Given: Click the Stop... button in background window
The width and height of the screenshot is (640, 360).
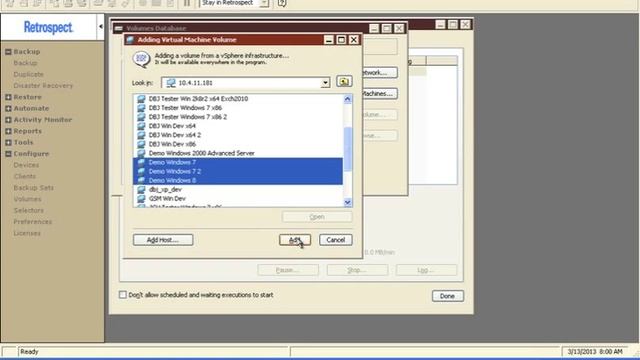Looking at the screenshot, I should 357,270.
